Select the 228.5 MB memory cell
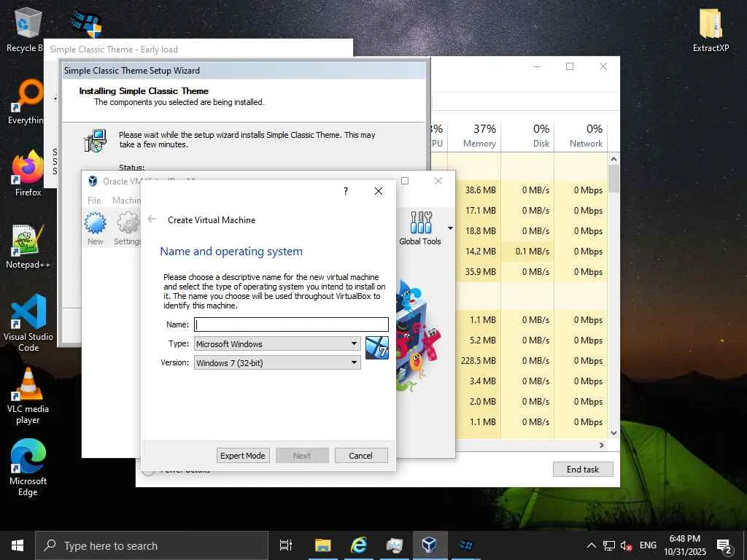The height and width of the screenshot is (560, 747). tap(479, 361)
